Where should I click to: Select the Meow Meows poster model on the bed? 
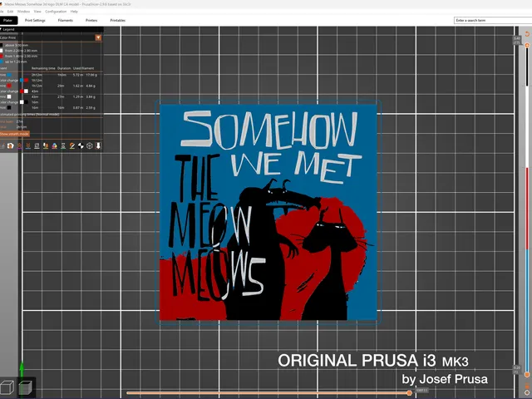click(268, 212)
